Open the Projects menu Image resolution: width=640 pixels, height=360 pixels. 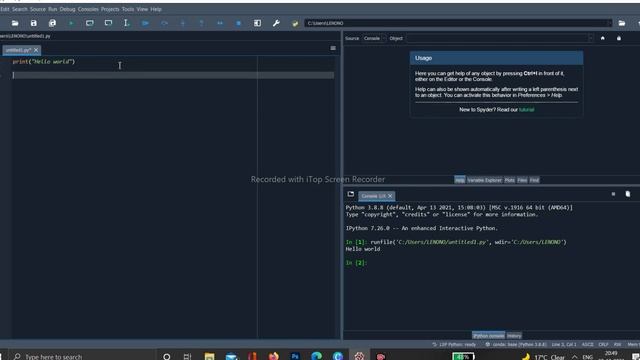coord(110,9)
